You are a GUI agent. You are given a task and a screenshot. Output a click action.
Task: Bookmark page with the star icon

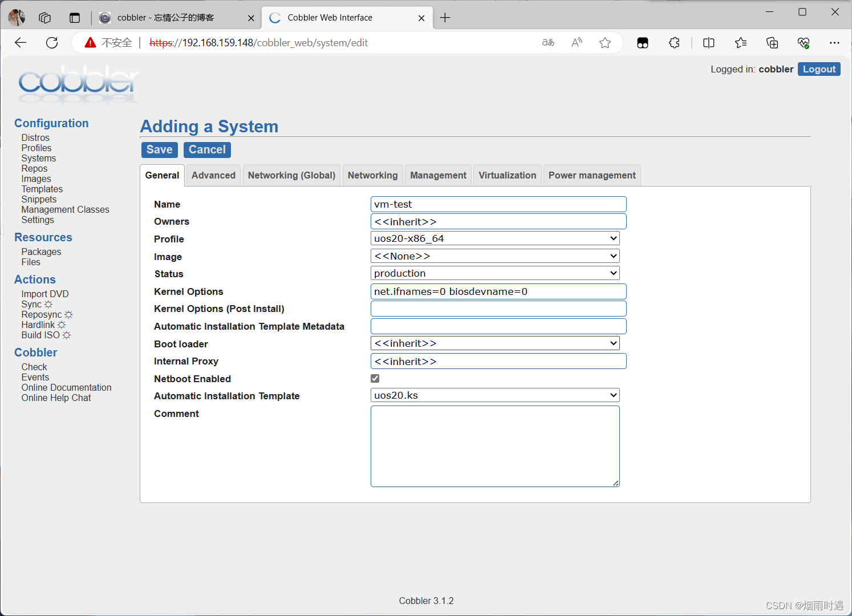tap(605, 43)
